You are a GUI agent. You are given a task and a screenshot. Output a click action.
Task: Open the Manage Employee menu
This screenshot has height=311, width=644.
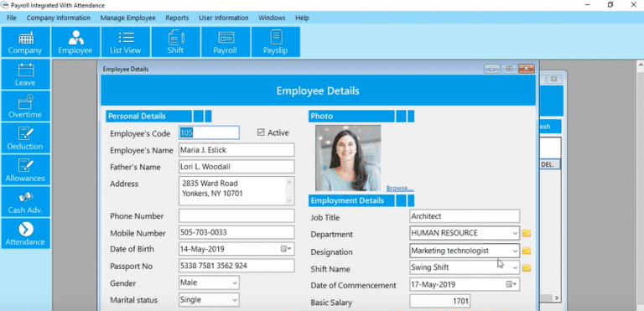coord(127,18)
